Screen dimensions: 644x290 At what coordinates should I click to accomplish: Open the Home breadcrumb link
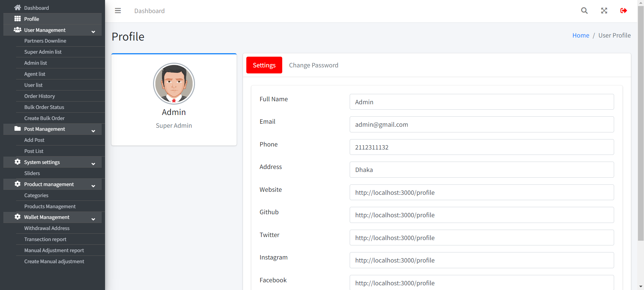coord(581,36)
